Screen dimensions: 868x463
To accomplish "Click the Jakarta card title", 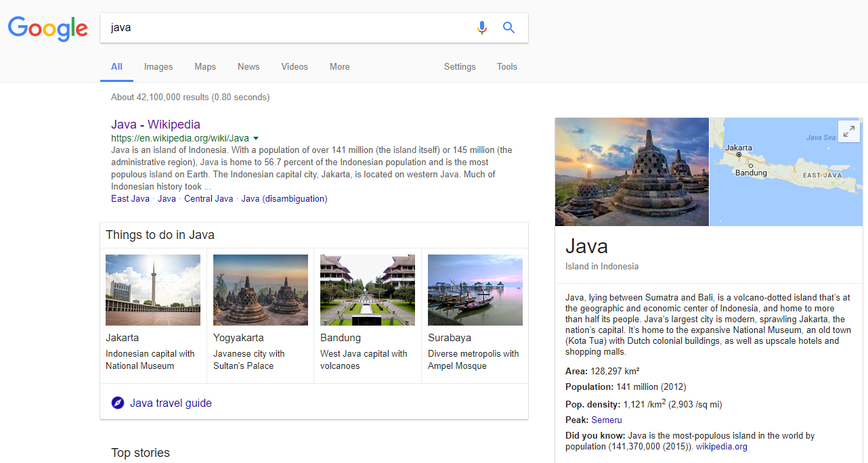I will pyautogui.click(x=123, y=338).
